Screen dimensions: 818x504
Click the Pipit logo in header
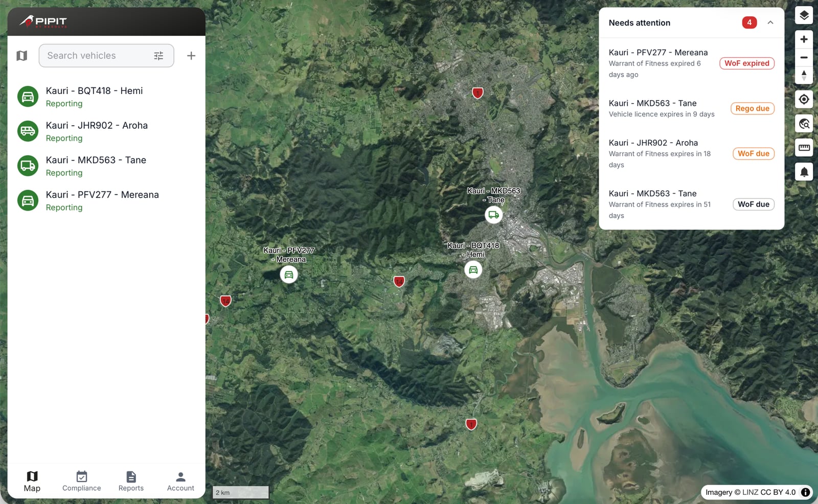43,21
